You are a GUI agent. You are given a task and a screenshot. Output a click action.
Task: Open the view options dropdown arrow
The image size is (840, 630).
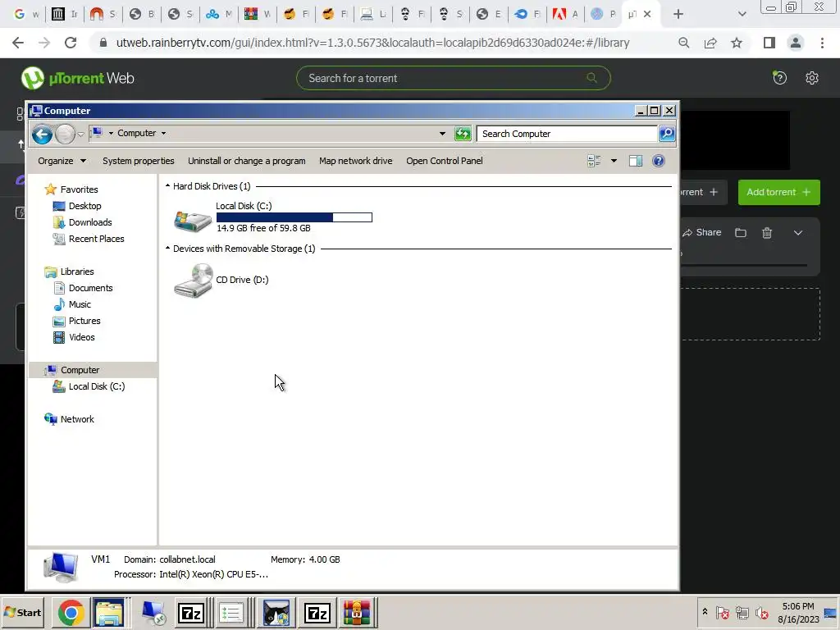(614, 161)
